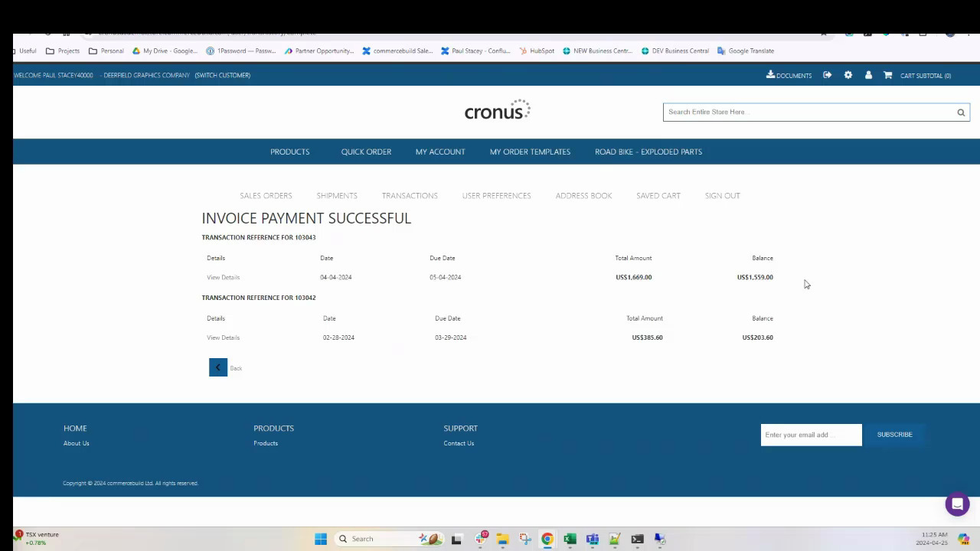The image size is (980, 551).
Task: Click the search magnifier in the store search bar
Action: (960, 112)
